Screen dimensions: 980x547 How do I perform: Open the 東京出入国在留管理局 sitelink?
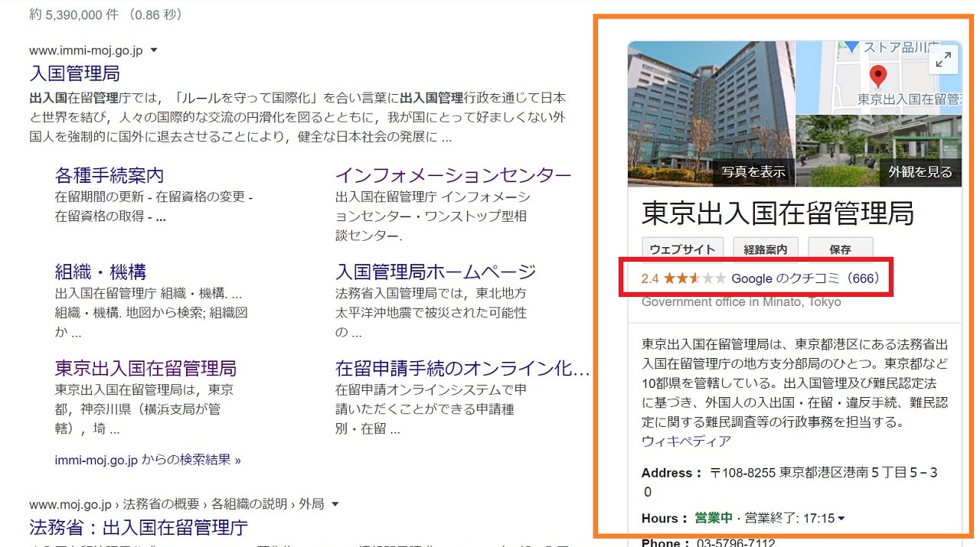tap(145, 368)
